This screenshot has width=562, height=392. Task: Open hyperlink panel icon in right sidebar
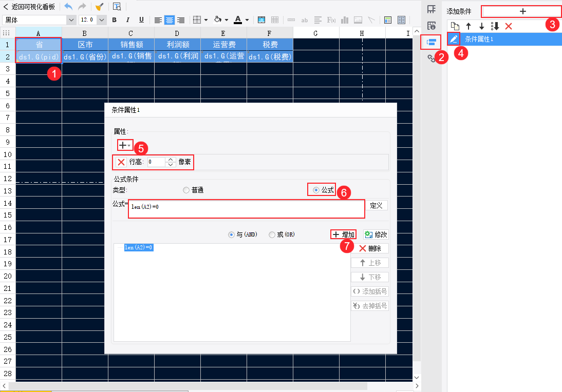(x=432, y=58)
